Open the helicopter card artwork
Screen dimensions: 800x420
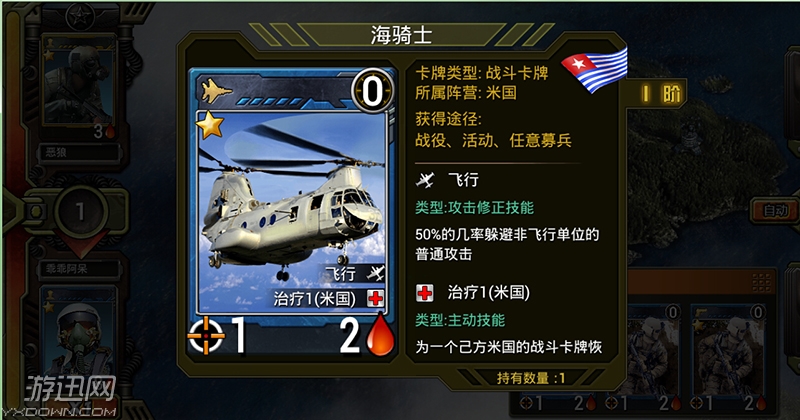coord(291,212)
